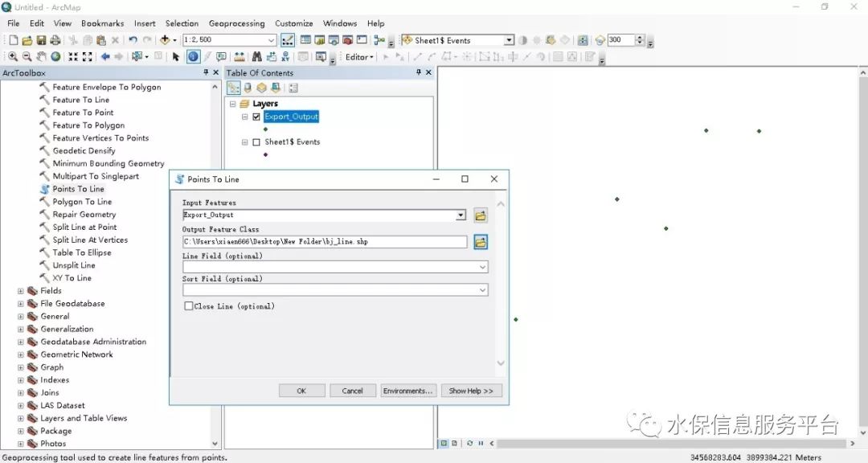Save the map document
The image size is (868, 463).
pyautogui.click(x=41, y=40)
